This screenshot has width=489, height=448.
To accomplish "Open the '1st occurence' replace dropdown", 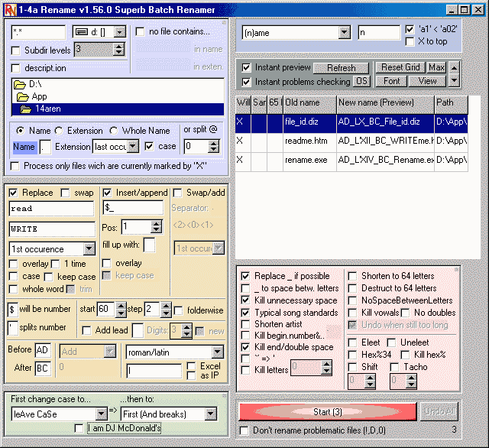I will 89,249.
